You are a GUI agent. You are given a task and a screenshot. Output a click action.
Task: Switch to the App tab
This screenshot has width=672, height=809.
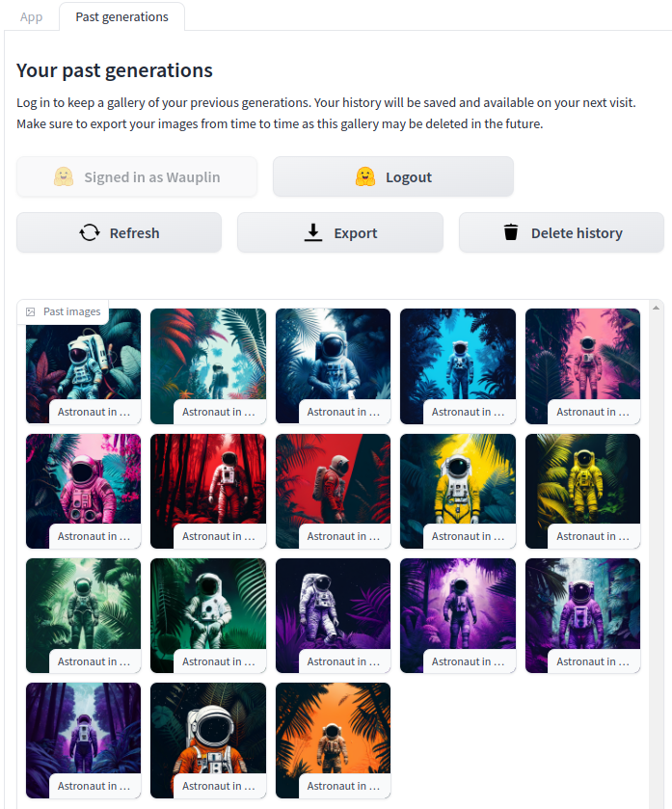[x=32, y=17]
